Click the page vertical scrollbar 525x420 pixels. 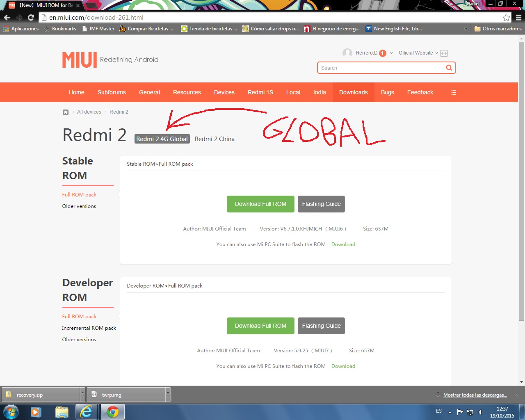coord(521,180)
